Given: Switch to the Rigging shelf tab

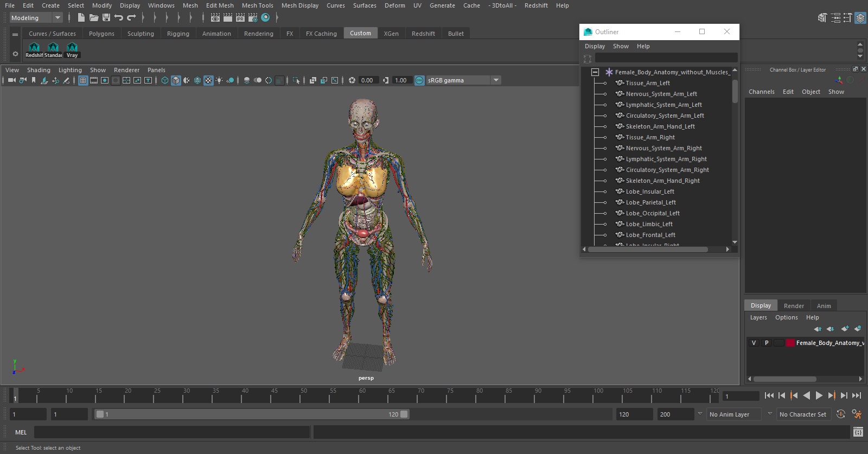Looking at the screenshot, I should [x=178, y=34].
